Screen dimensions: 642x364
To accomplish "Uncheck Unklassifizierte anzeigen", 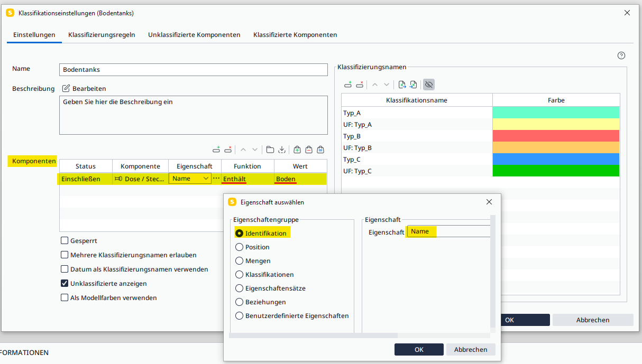I will pyautogui.click(x=65, y=283).
